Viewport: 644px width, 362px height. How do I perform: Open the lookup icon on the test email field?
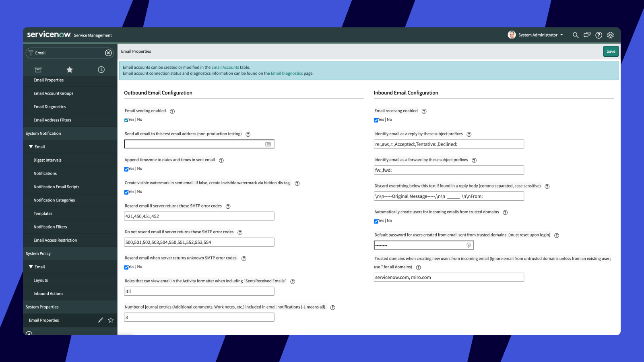[x=268, y=144]
